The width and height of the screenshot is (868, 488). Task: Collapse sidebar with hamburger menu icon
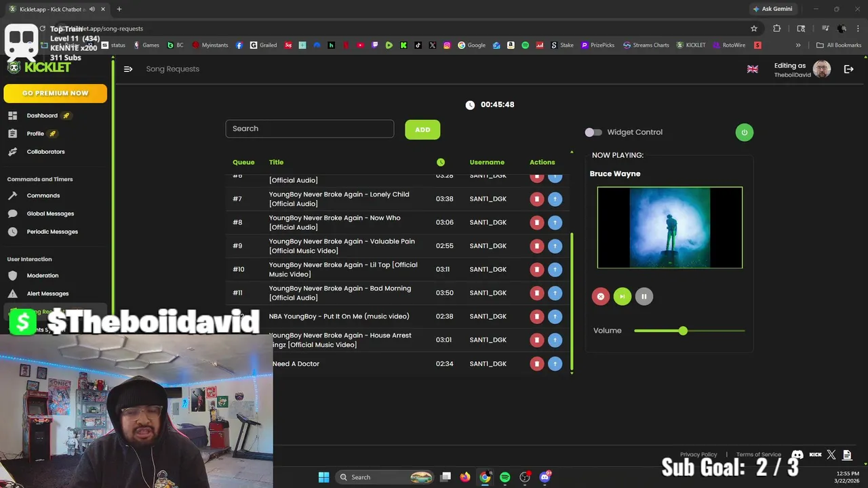click(128, 69)
